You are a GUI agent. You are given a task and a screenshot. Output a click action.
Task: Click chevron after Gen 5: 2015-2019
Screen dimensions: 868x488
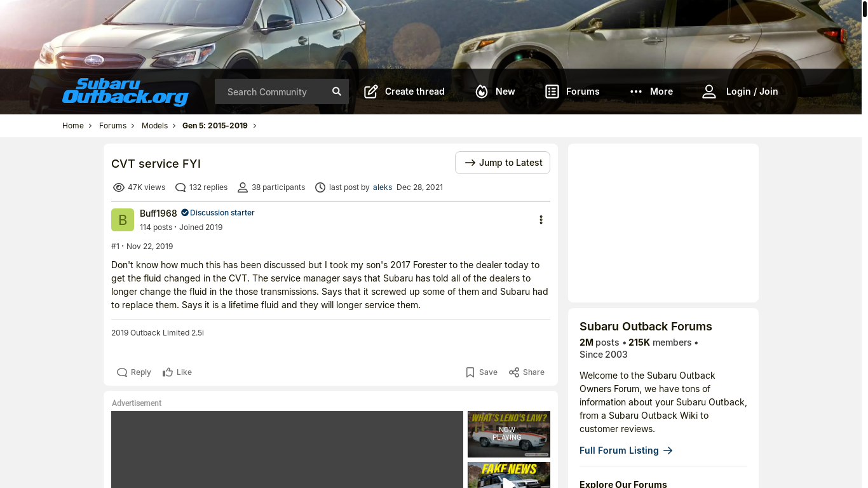pos(255,126)
